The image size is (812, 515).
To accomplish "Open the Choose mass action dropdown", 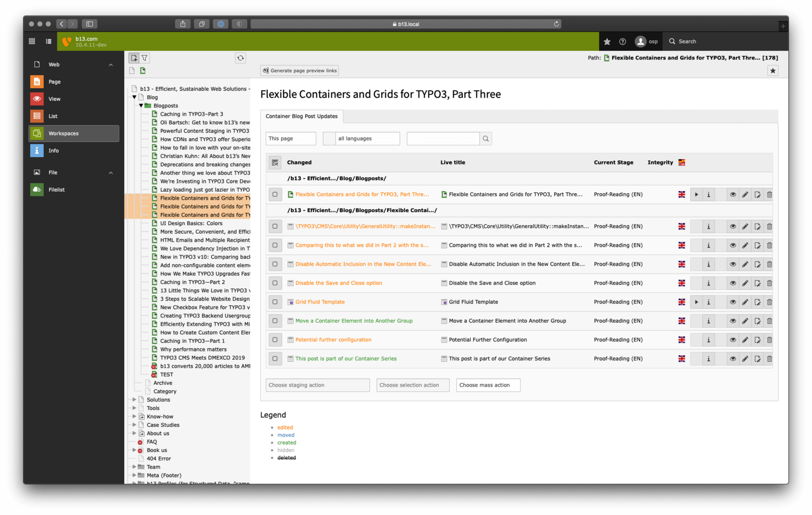I will click(x=488, y=385).
